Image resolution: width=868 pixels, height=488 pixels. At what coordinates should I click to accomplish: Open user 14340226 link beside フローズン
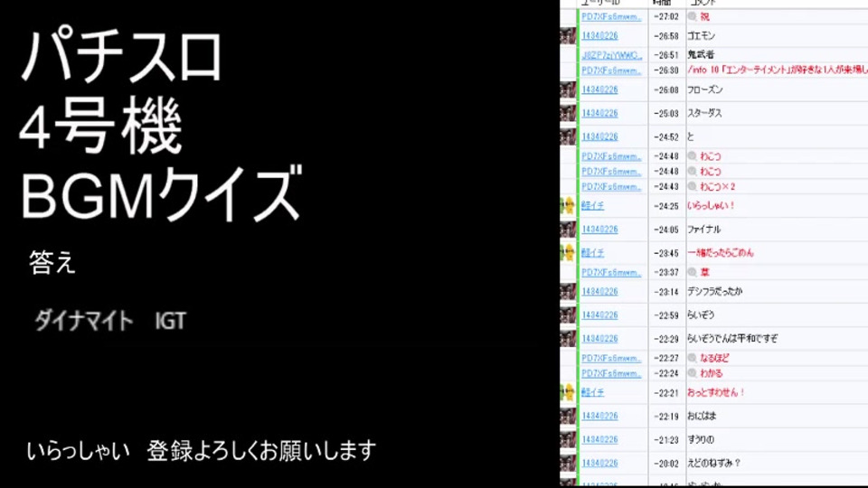(x=599, y=89)
